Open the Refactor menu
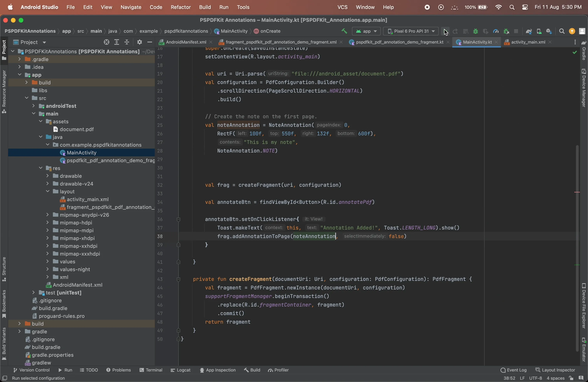The height and width of the screenshot is (382, 588). [181, 7]
